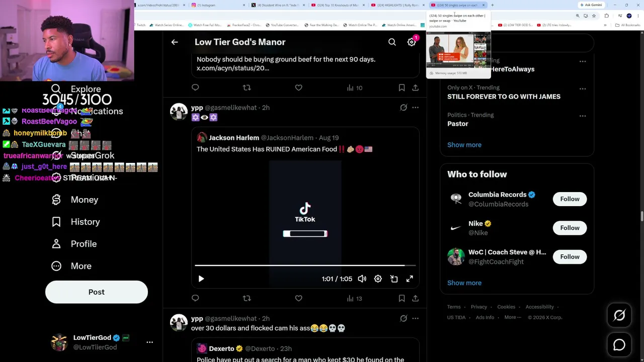
Task: Open more options for the Pastor trend
Action: 582,116
